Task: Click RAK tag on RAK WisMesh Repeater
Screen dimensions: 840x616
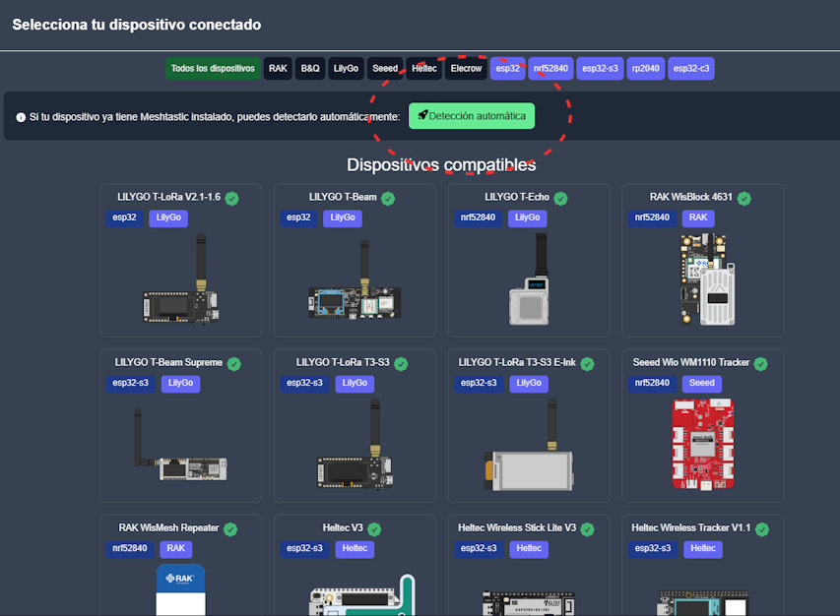Action: (175, 548)
